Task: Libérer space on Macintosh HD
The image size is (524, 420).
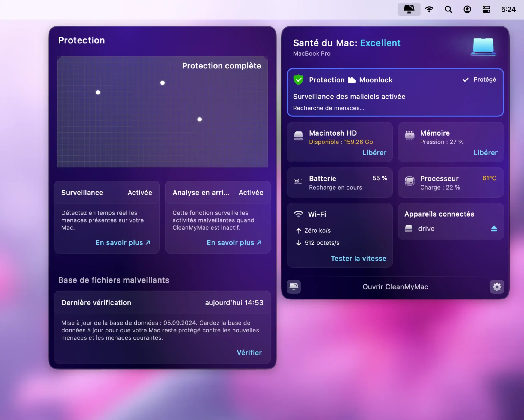Action: [374, 152]
